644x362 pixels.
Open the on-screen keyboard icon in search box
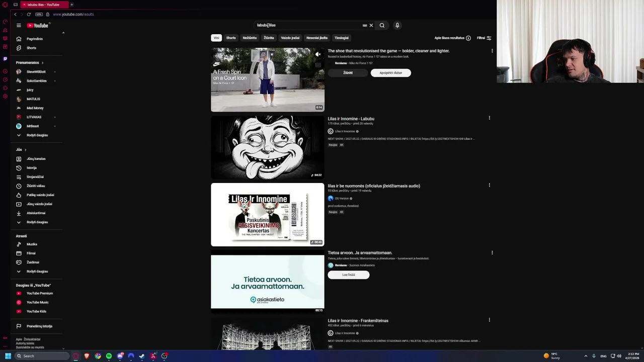(365, 25)
